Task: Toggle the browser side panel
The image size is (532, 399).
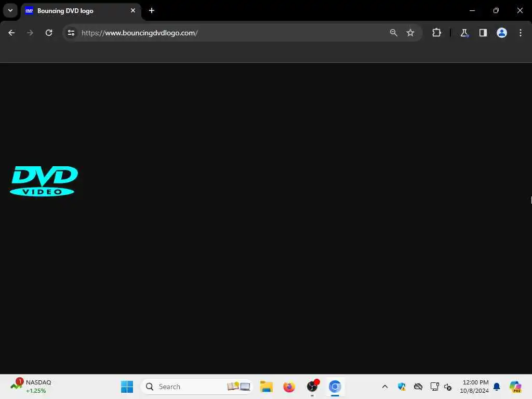Action: point(483,33)
